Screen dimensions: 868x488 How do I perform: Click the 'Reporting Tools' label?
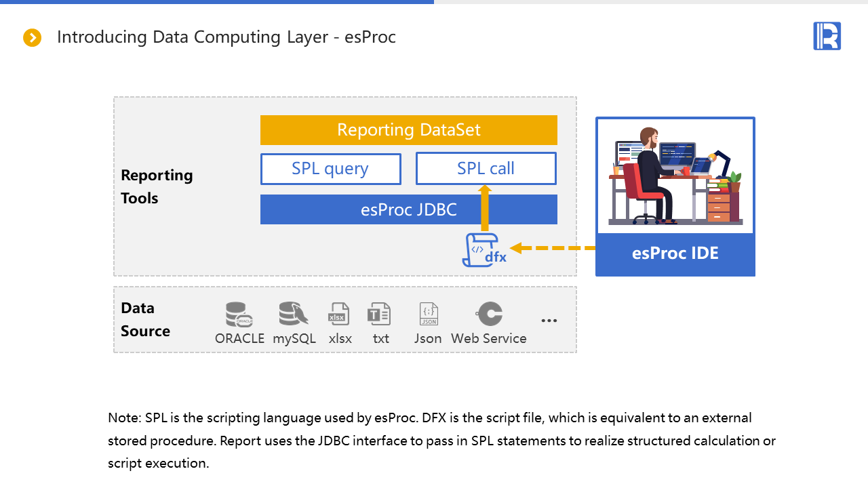157,187
